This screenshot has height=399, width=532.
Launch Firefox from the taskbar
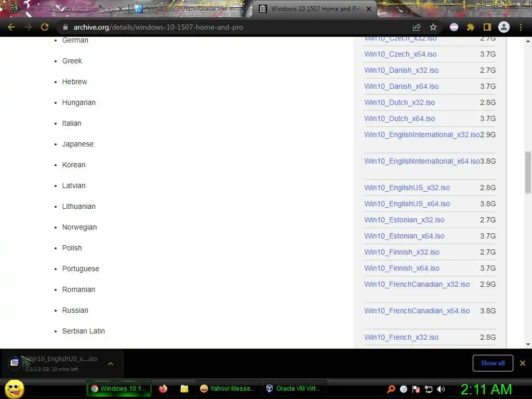163,389
